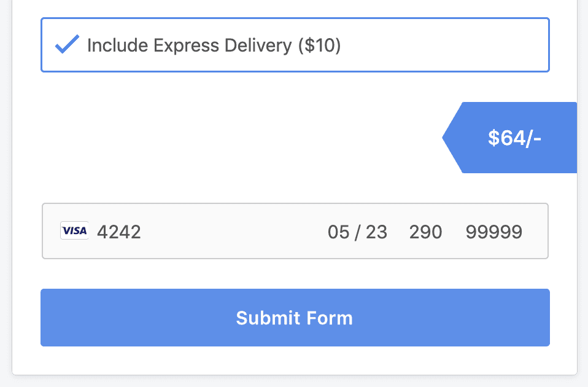588x387 pixels.
Task: Click white blank area left of price tag
Action: 240,138
